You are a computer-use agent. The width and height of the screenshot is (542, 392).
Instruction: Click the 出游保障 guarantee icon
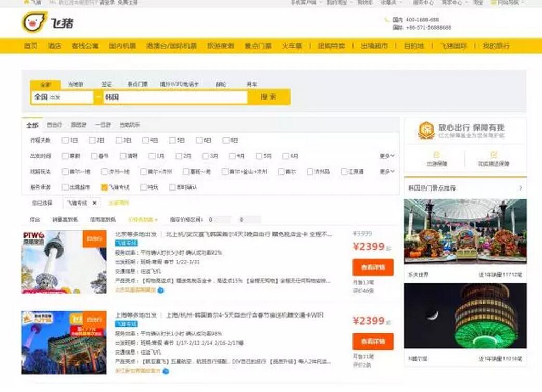point(436,155)
